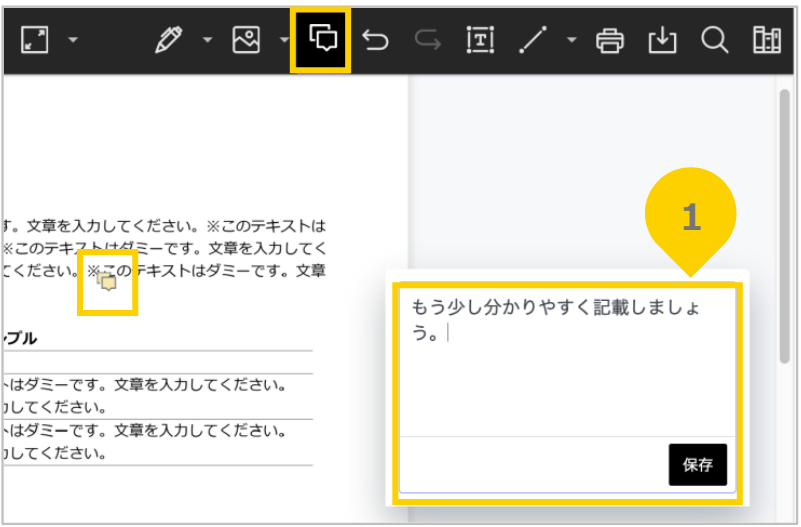This screenshot has height=527, width=801.
Task: Click the download icon
Action: [x=662, y=40]
